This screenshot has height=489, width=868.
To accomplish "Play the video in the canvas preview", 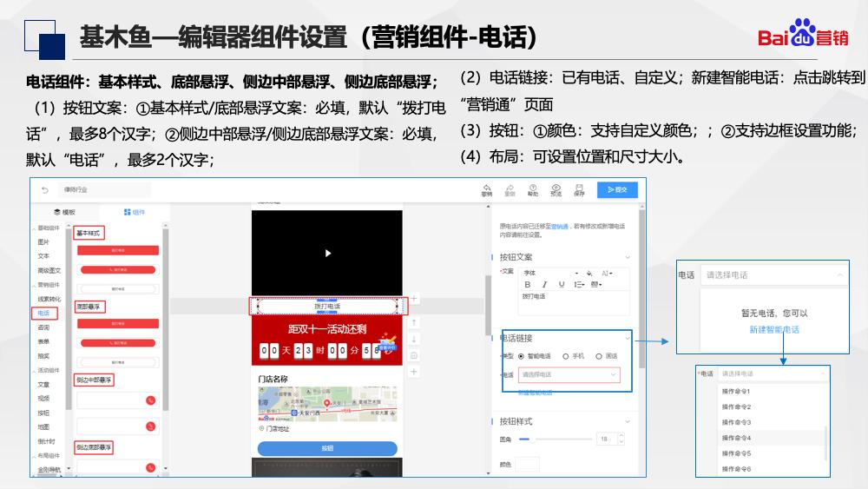I will point(327,253).
